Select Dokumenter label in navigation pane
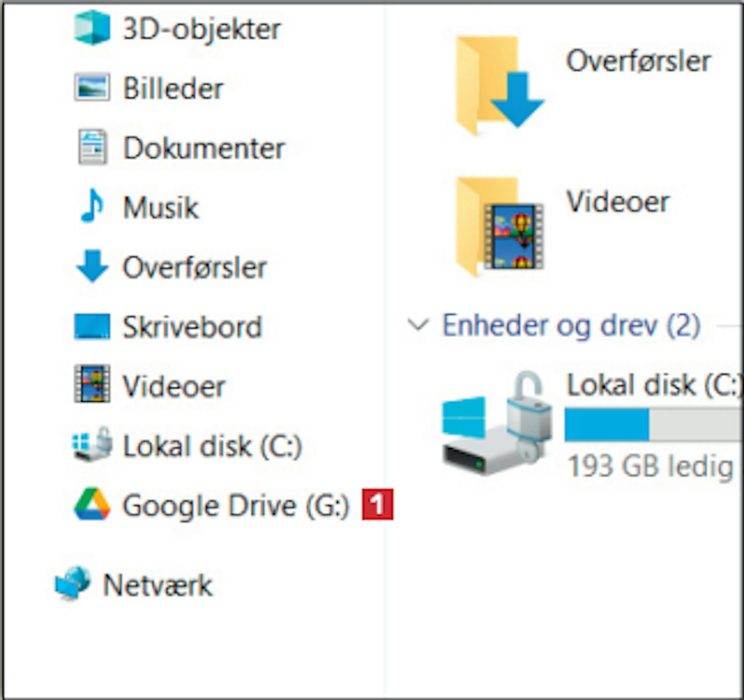The image size is (744, 700). click(204, 148)
